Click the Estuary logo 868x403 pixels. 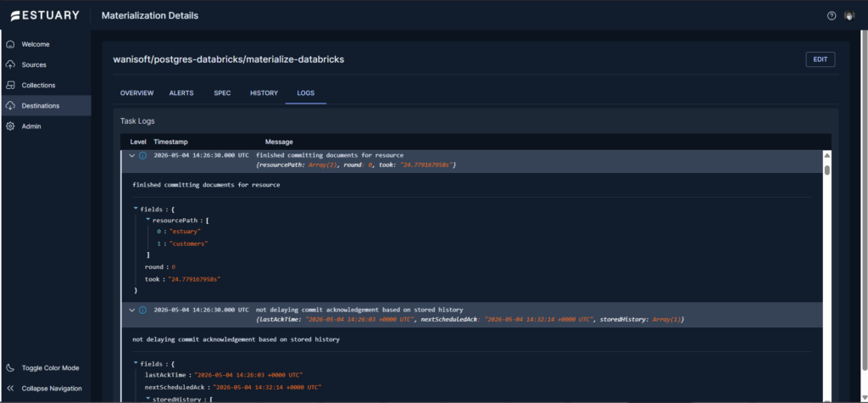pos(45,15)
